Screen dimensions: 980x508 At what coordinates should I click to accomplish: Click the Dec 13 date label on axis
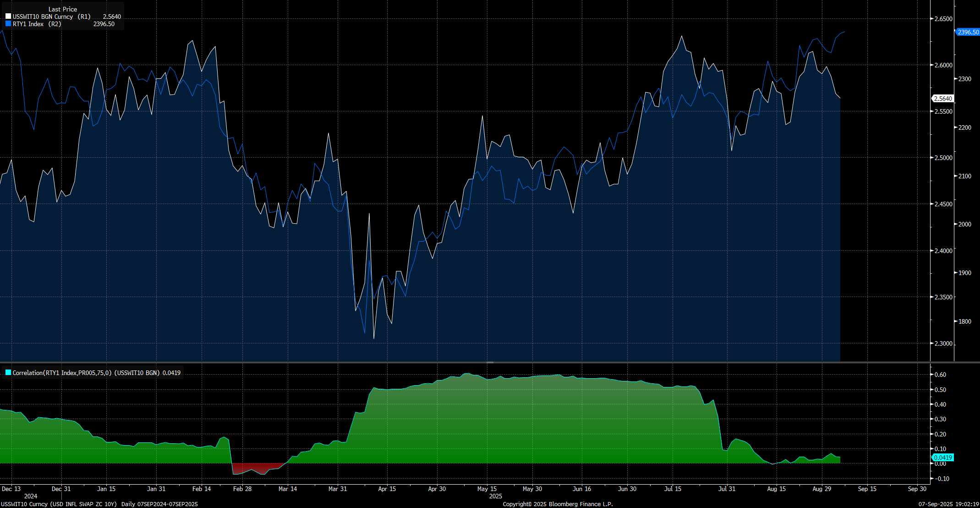coord(11,489)
